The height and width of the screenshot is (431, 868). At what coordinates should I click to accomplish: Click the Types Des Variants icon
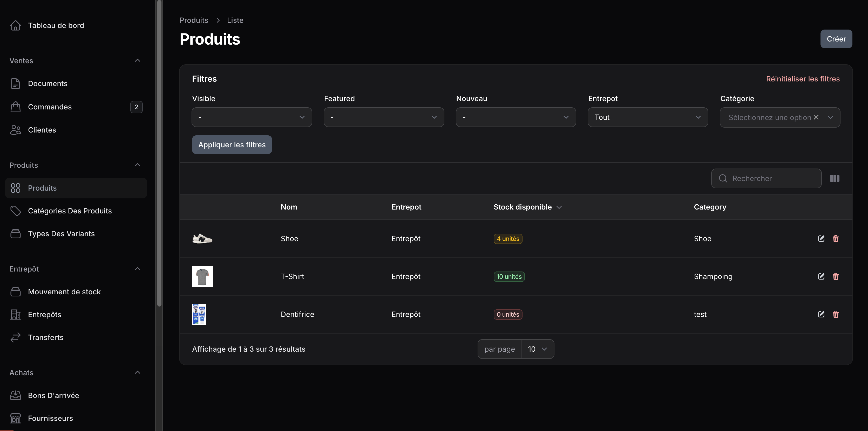coord(16,234)
